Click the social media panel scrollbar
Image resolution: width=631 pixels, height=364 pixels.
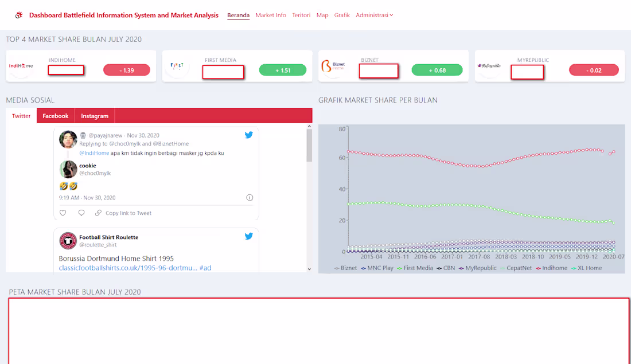coord(309,146)
